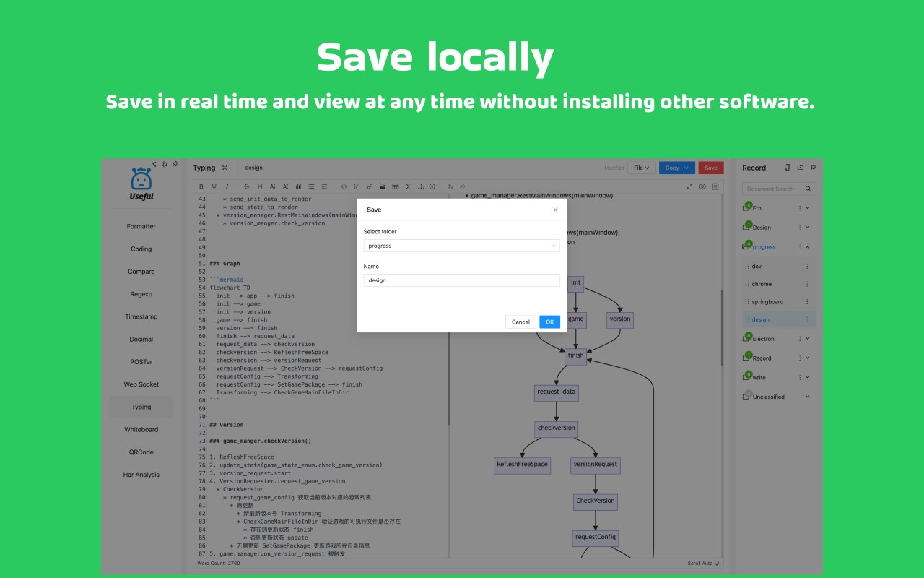The height and width of the screenshot is (578, 924).
Task: Collapse the progress folder chevron
Action: (x=808, y=247)
